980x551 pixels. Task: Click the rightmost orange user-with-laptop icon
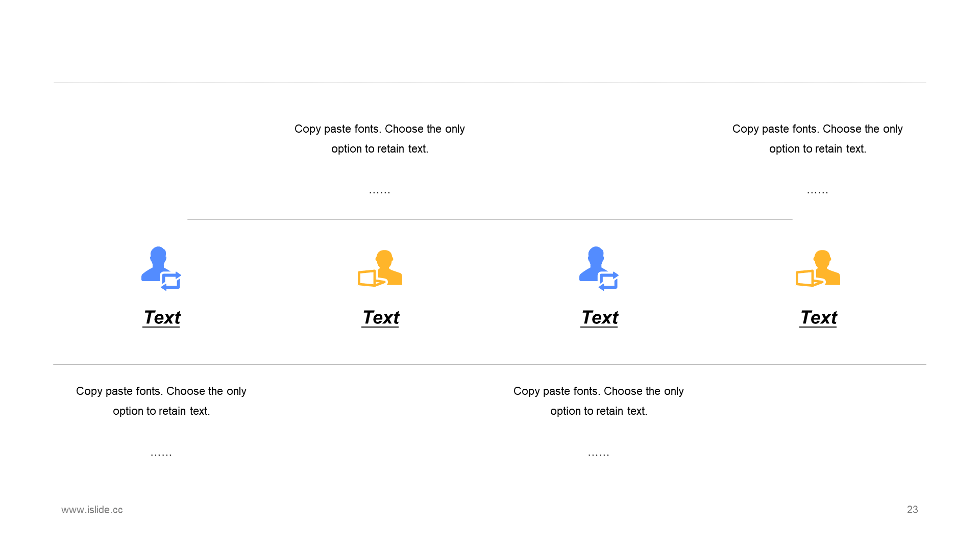pyautogui.click(x=818, y=268)
